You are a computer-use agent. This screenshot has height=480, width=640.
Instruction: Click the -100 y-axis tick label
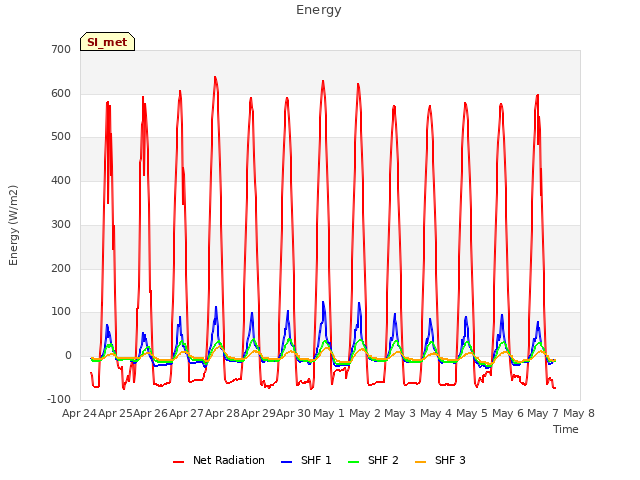click(59, 399)
